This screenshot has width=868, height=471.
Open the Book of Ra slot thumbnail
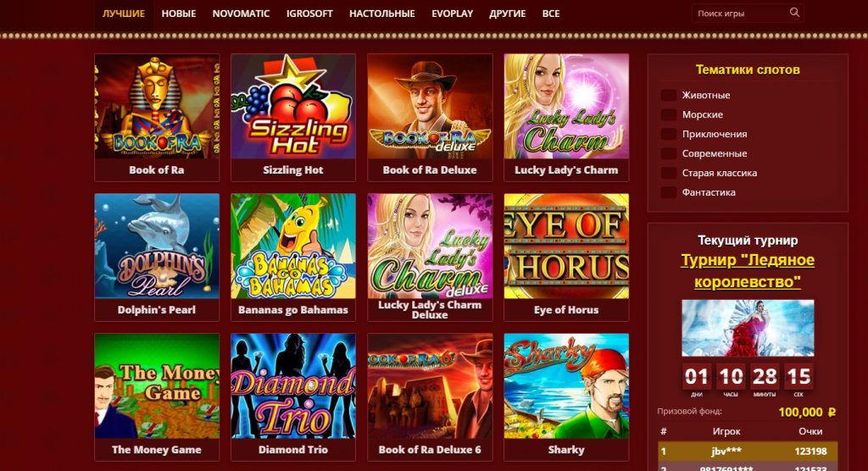[157, 106]
